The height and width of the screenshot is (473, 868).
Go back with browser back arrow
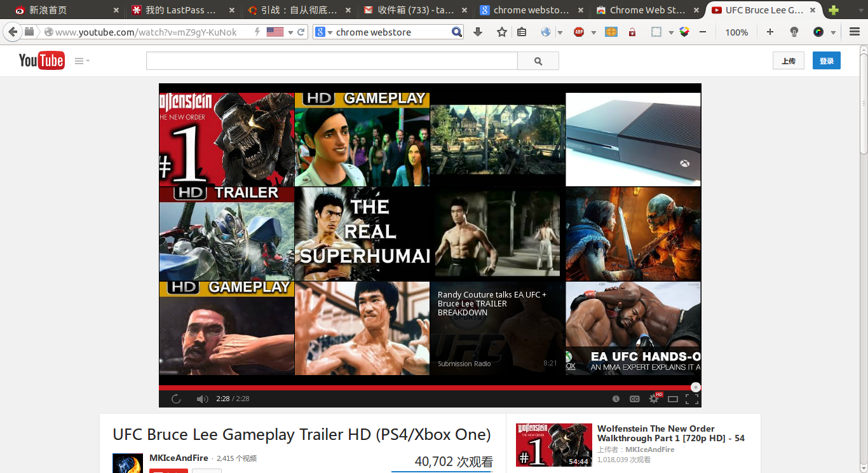[13, 32]
